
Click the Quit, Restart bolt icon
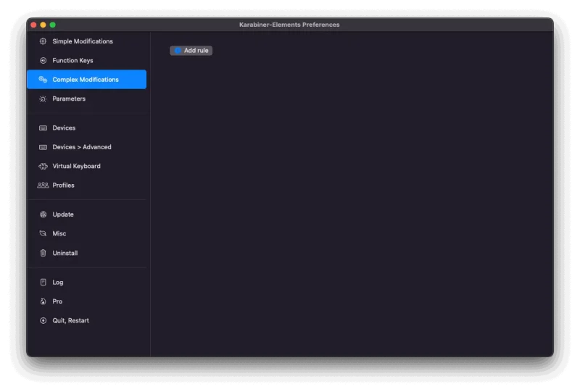tap(43, 320)
